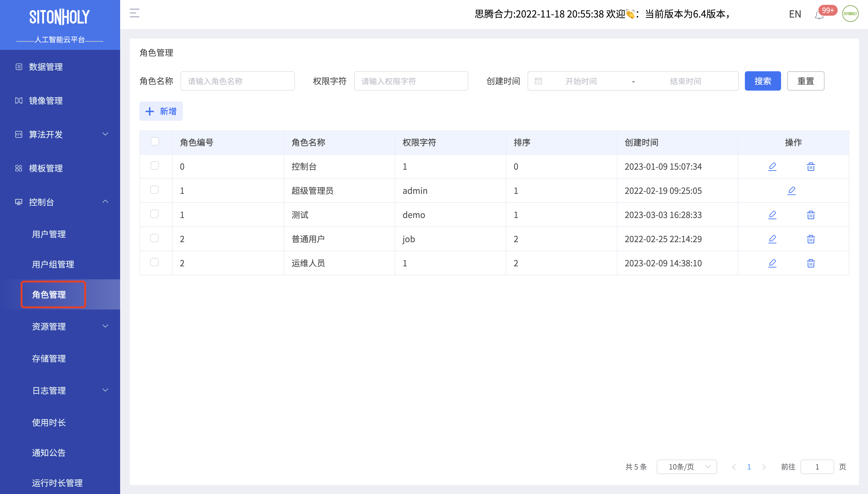Viewport: 868px width, 494px height.
Task: Click the 数据管理 sidebar icon
Action: coord(19,67)
